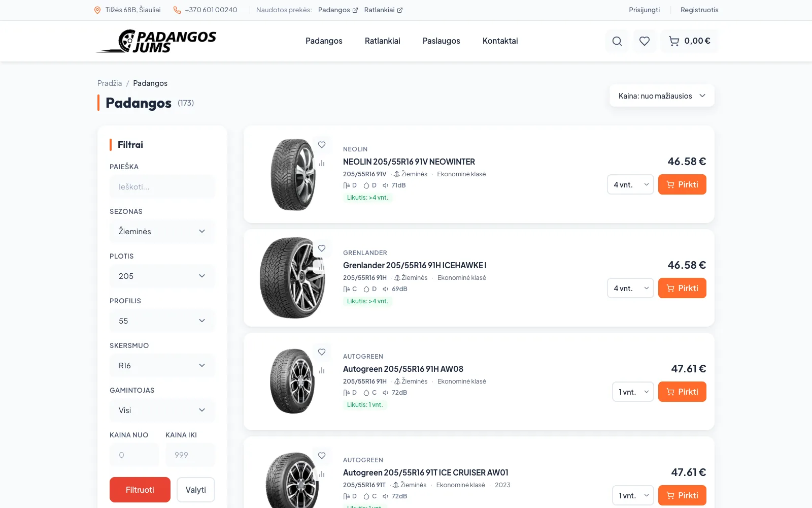Buy NEOLIN NEOWINTER with Pirkti
812x508 pixels.
pyautogui.click(x=682, y=184)
